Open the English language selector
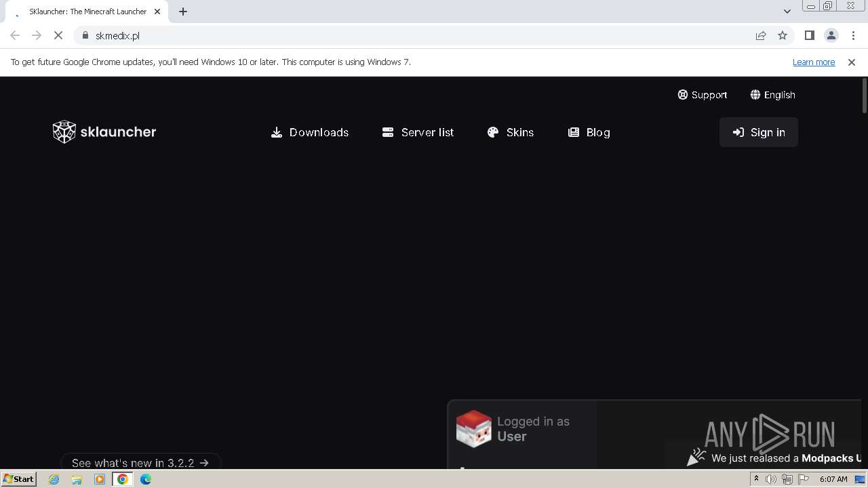This screenshot has width=868, height=488. [x=772, y=95]
